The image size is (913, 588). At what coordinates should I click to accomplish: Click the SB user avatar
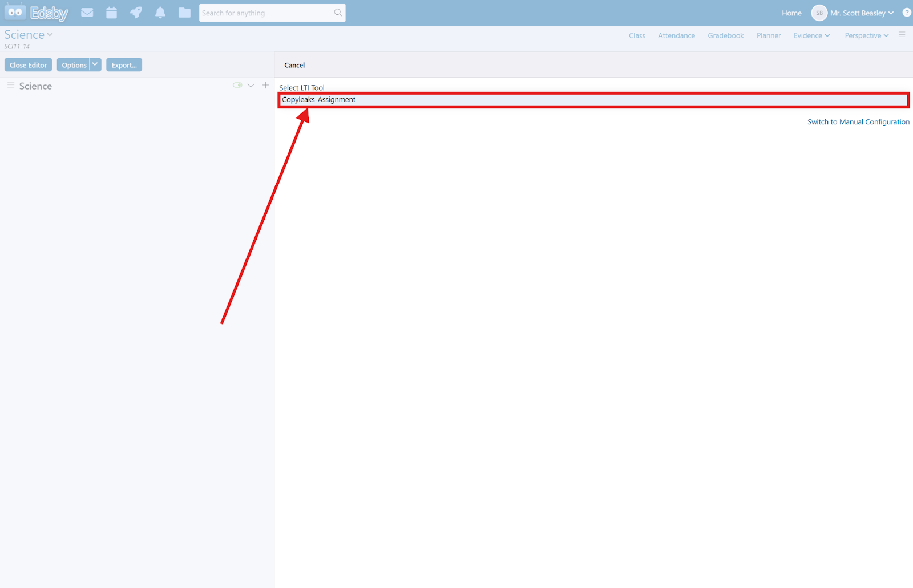pyautogui.click(x=819, y=13)
